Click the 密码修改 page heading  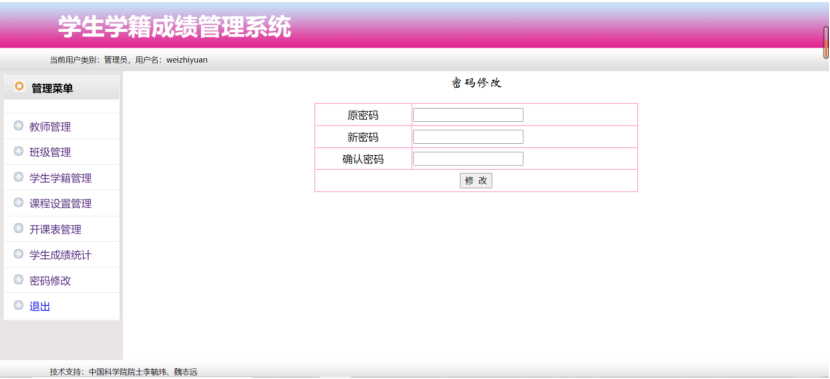pyautogui.click(x=476, y=83)
